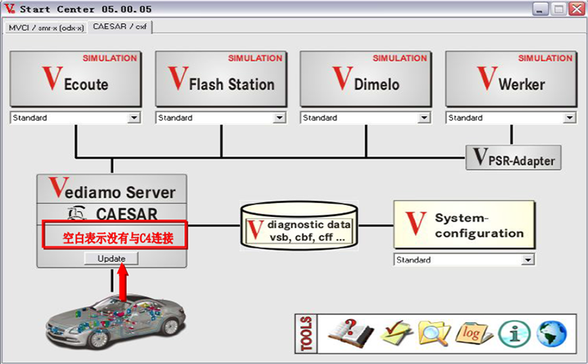Image resolution: width=588 pixels, height=364 pixels.
Task: Click the Update button
Action: pyautogui.click(x=111, y=259)
